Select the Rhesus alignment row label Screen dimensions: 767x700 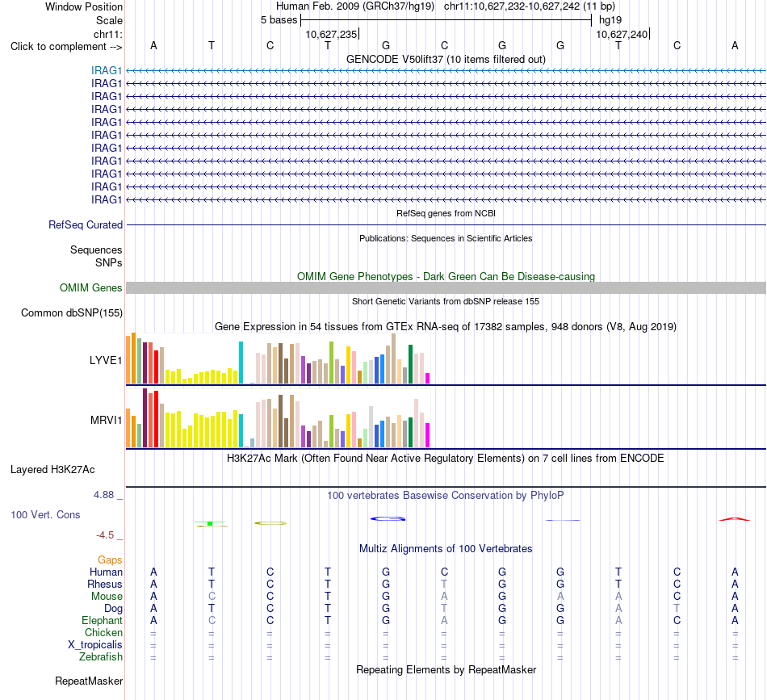click(105, 584)
